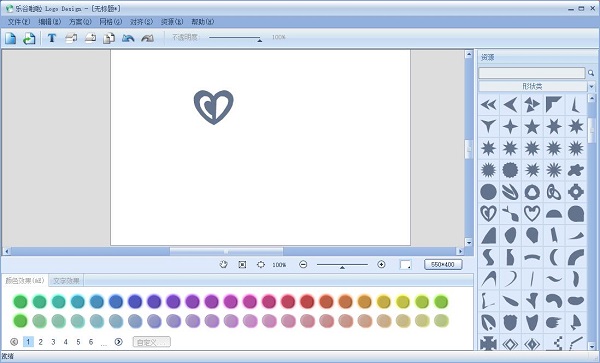600x363 pixels.
Task: Click the center canvas crosshair icon
Action: click(261, 264)
